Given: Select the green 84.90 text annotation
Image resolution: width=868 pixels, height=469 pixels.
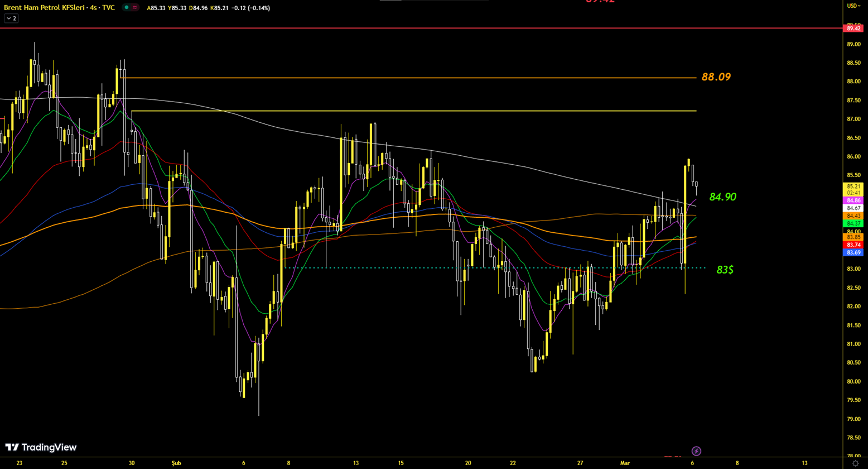Looking at the screenshot, I should (x=723, y=197).
